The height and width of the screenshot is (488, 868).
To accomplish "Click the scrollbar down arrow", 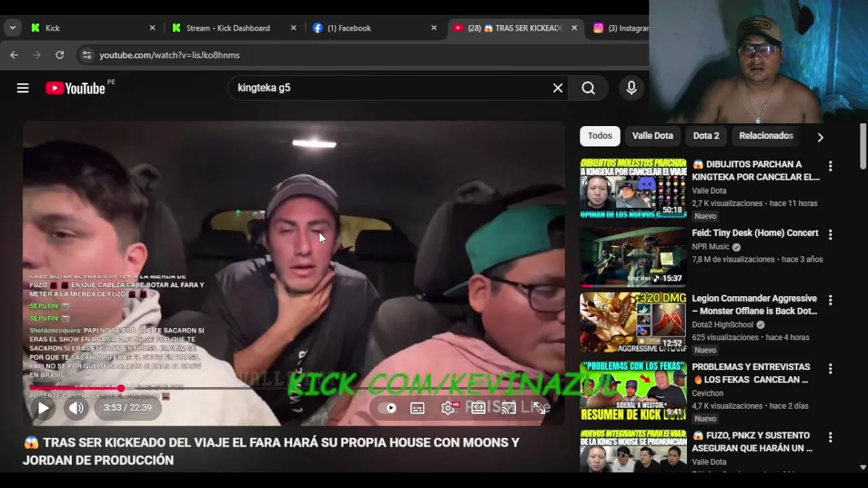I will [863, 467].
